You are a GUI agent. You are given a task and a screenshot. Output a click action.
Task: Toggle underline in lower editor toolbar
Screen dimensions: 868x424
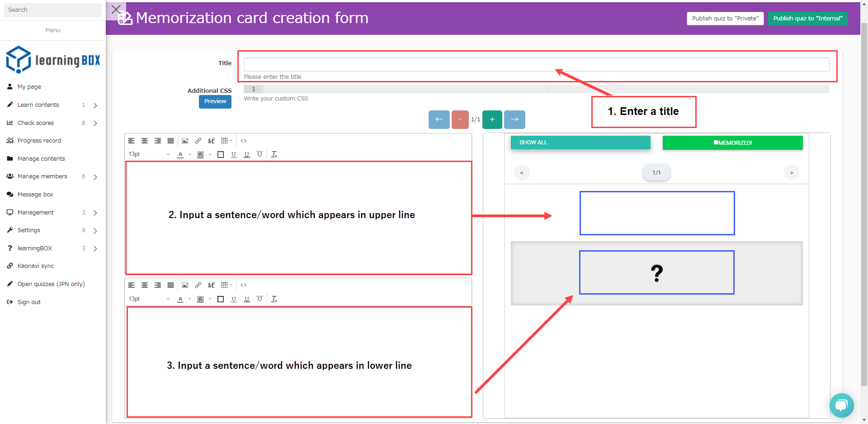click(x=234, y=299)
